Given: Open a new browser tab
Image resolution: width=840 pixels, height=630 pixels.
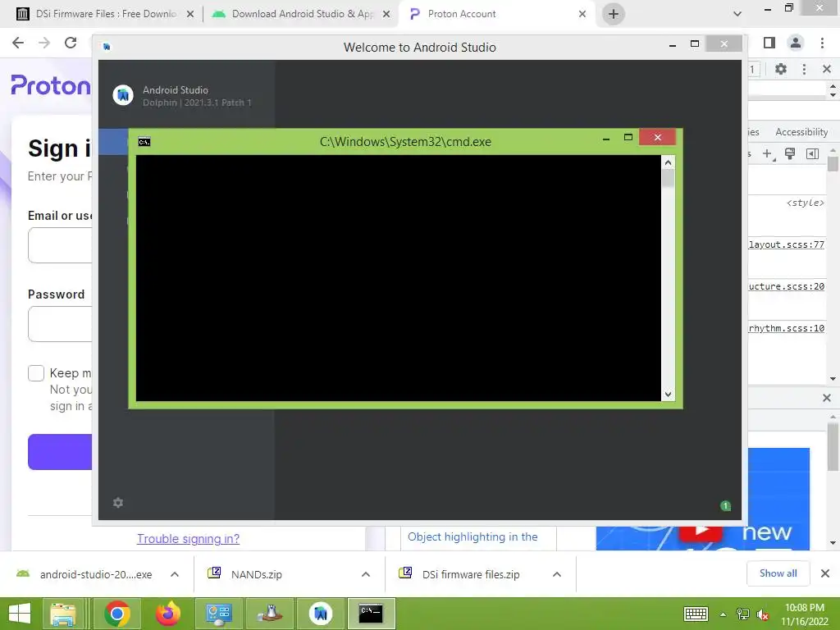Looking at the screenshot, I should tap(614, 14).
